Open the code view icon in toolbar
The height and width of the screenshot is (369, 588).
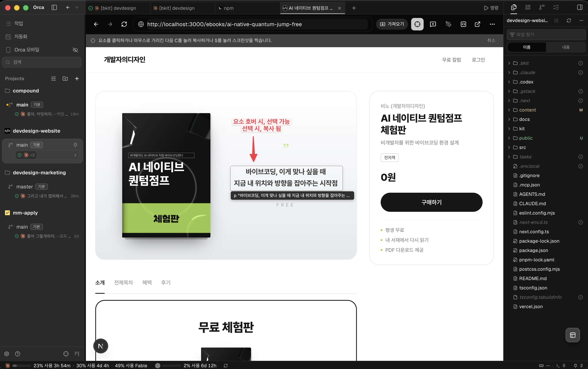pyautogui.click(x=463, y=24)
